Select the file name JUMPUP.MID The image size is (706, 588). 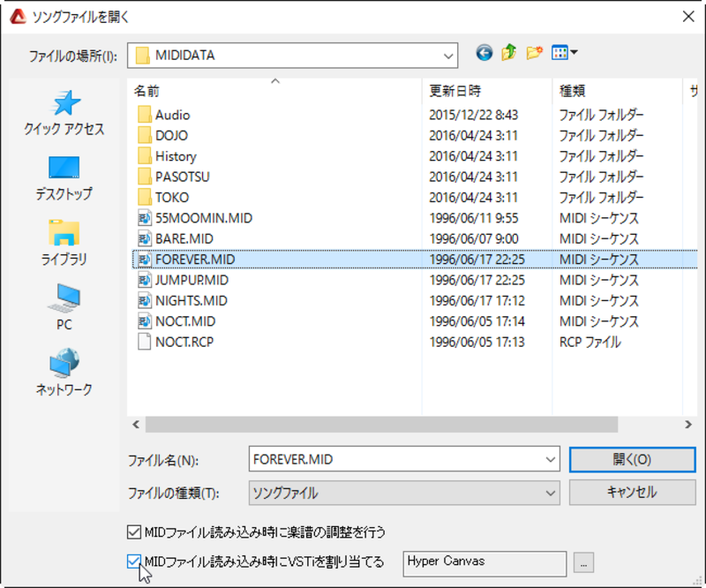(x=192, y=280)
